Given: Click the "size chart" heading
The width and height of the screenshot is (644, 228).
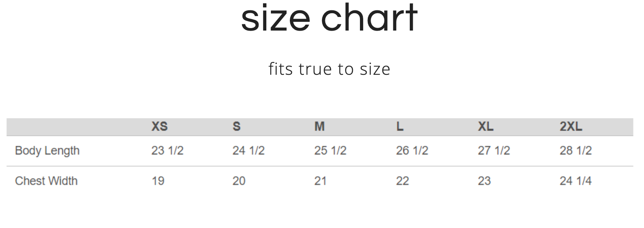Looking at the screenshot, I should (x=329, y=19).
